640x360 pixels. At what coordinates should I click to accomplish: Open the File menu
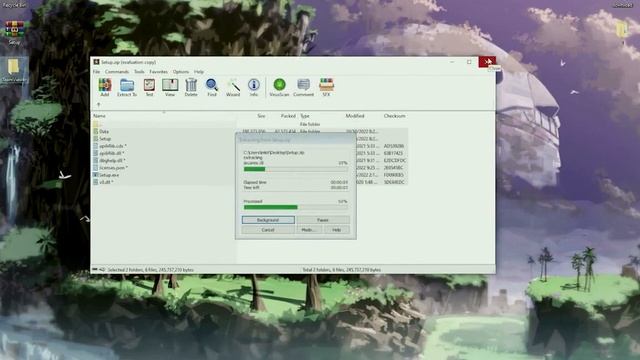pos(96,72)
